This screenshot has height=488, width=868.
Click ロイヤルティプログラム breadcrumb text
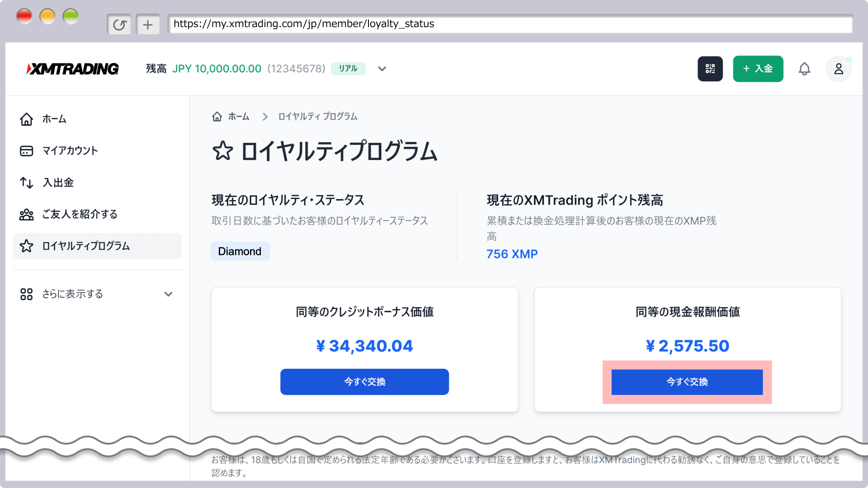317,117
